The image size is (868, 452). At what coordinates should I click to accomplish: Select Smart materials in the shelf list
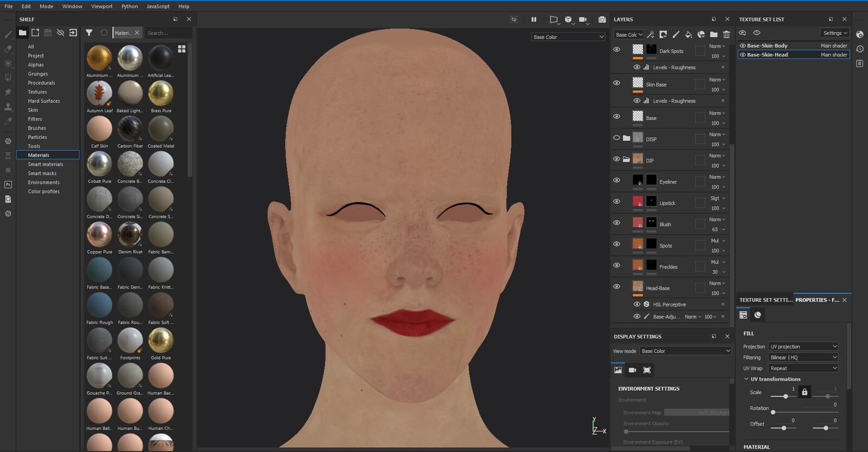(46, 164)
